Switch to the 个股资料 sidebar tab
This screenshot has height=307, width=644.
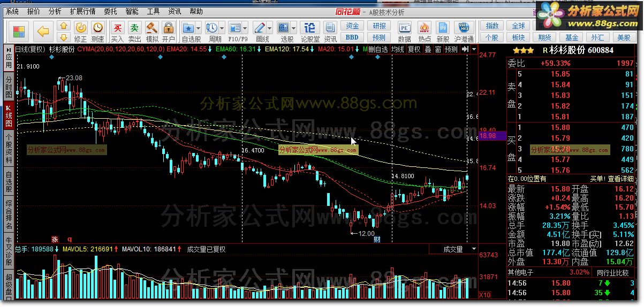tap(9, 148)
